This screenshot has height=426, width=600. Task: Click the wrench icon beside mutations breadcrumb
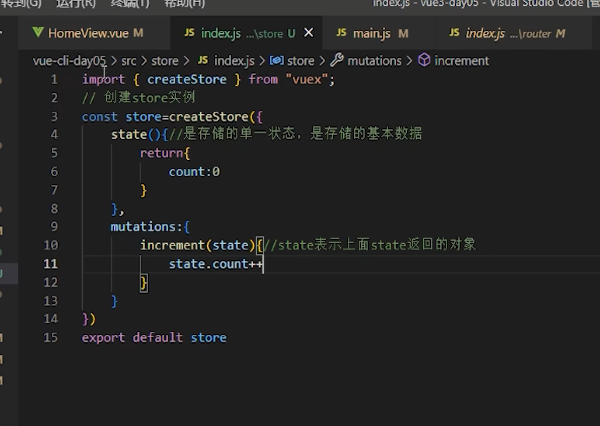click(337, 60)
